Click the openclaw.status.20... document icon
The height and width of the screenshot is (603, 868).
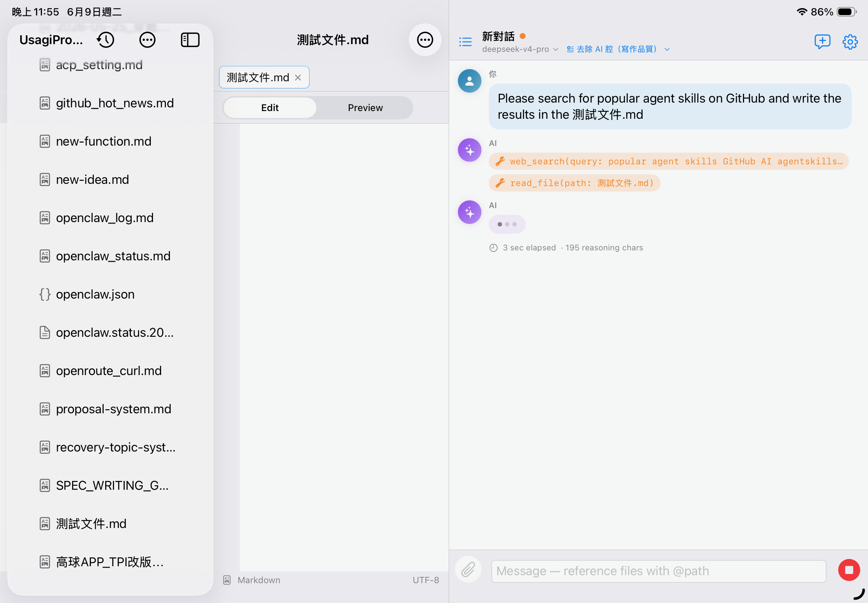tap(45, 332)
